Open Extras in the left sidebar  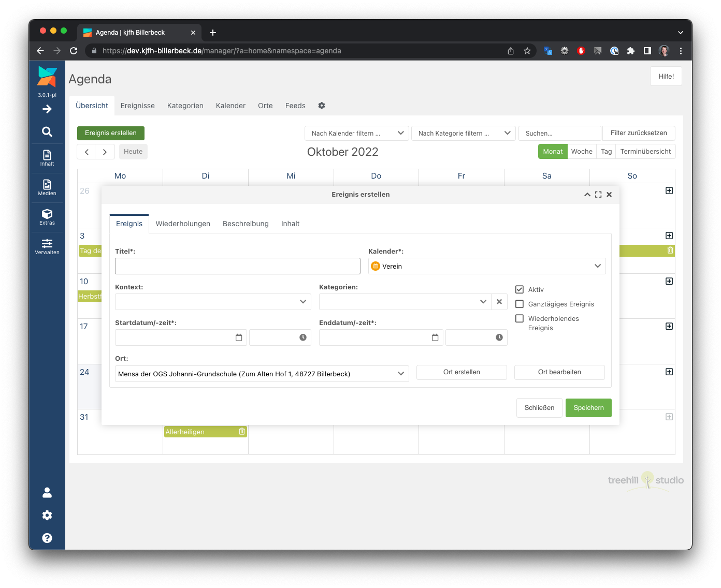pyautogui.click(x=47, y=217)
